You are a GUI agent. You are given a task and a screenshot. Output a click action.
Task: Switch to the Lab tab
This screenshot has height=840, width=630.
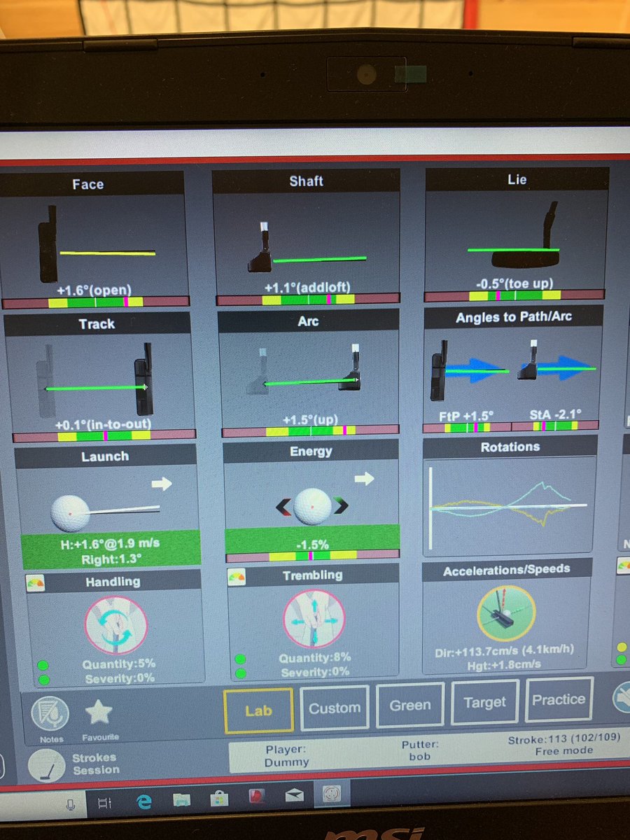258,710
